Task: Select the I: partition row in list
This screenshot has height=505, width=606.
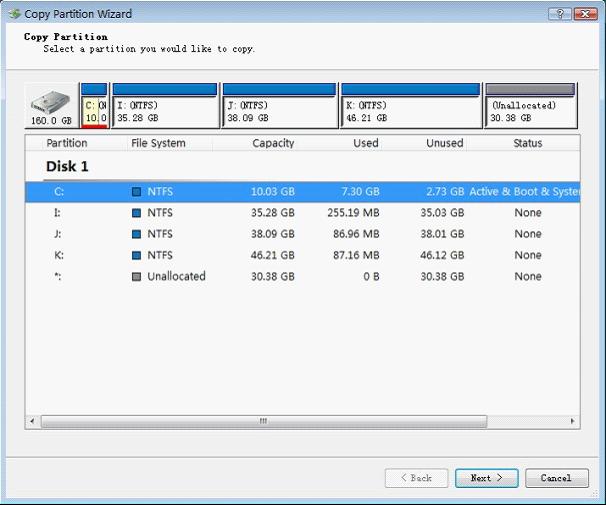Action: click(300, 213)
